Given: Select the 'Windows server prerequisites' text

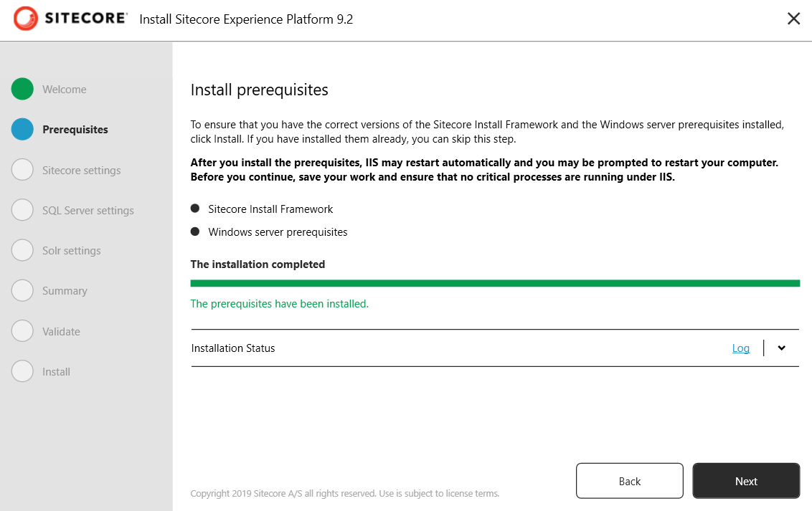Looking at the screenshot, I should pyautogui.click(x=278, y=232).
